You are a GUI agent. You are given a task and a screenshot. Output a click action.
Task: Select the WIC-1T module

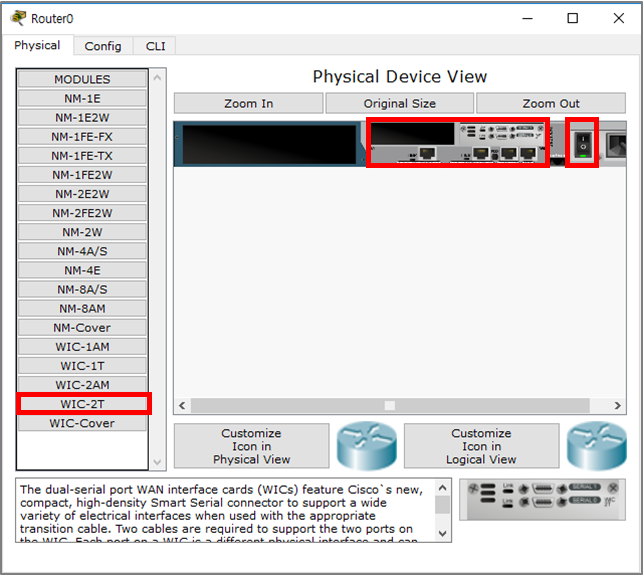[x=82, y=366]
